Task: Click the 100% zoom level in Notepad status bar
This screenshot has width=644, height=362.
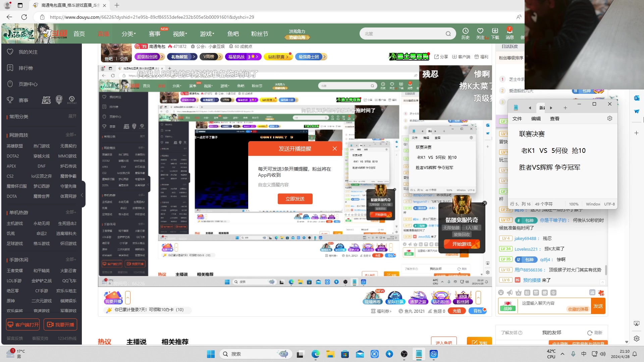Action: [574, 204]
